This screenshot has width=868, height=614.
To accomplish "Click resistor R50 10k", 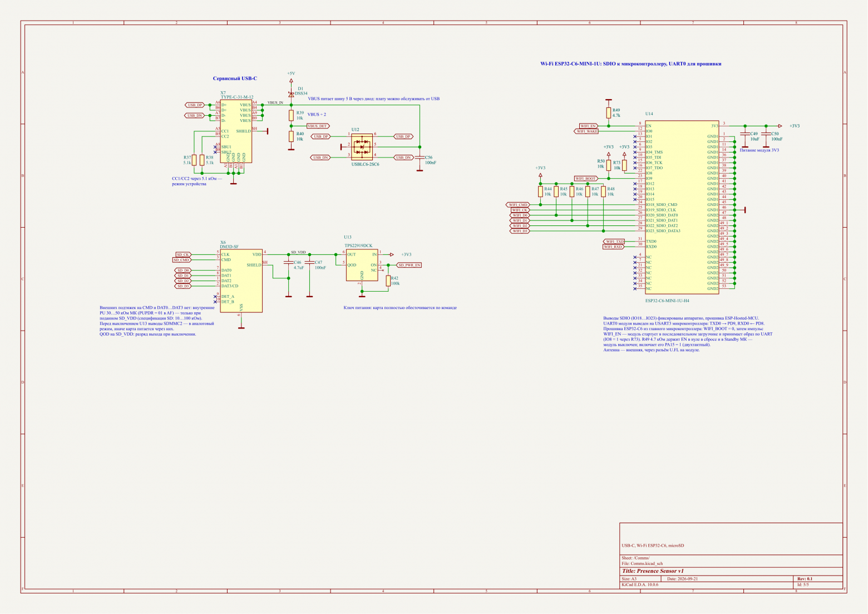I will (609, 165).
